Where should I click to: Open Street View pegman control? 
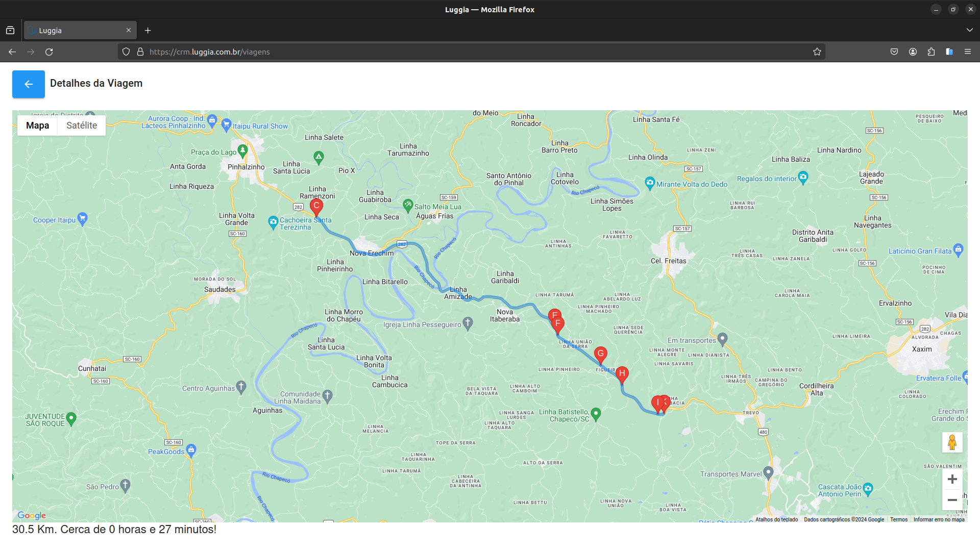tap(952, 442)
